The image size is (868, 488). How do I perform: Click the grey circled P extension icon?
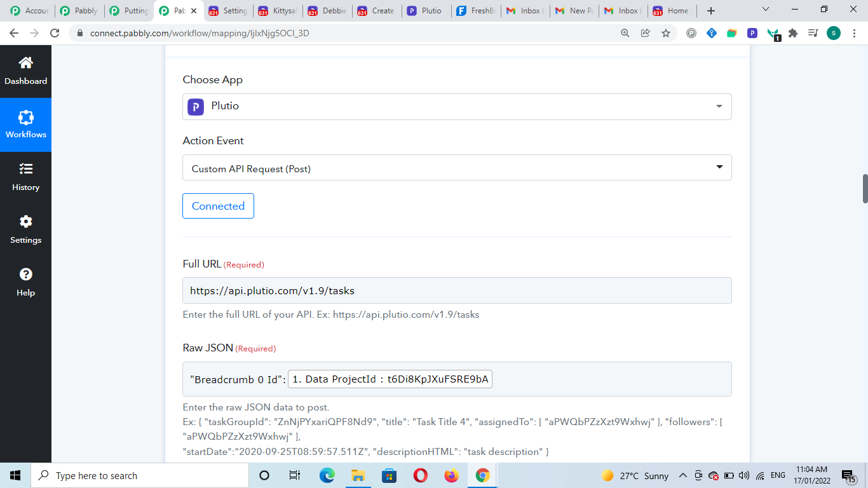(691, 33)
